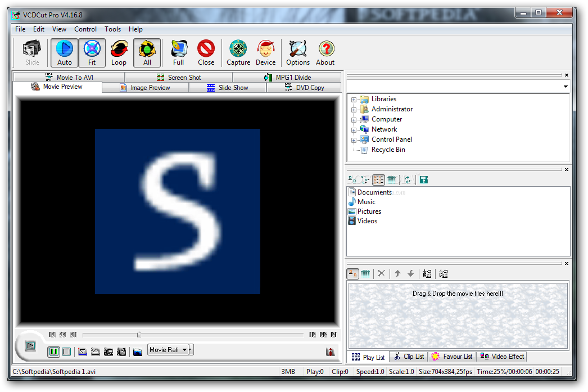Expand the Computer tree node
This screenshot has height=392, width=588.
pos(354,120)
